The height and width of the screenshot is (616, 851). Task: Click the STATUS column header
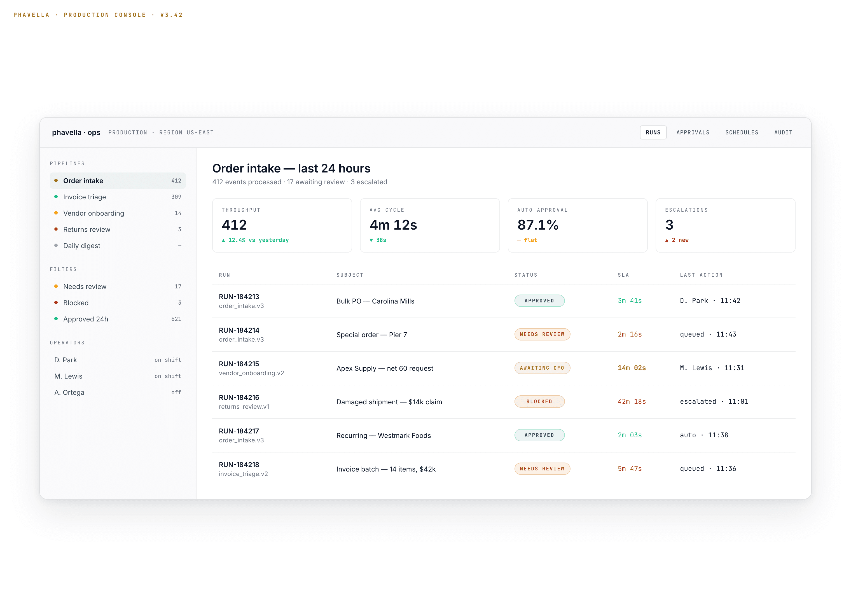click(x=526, y=275)
